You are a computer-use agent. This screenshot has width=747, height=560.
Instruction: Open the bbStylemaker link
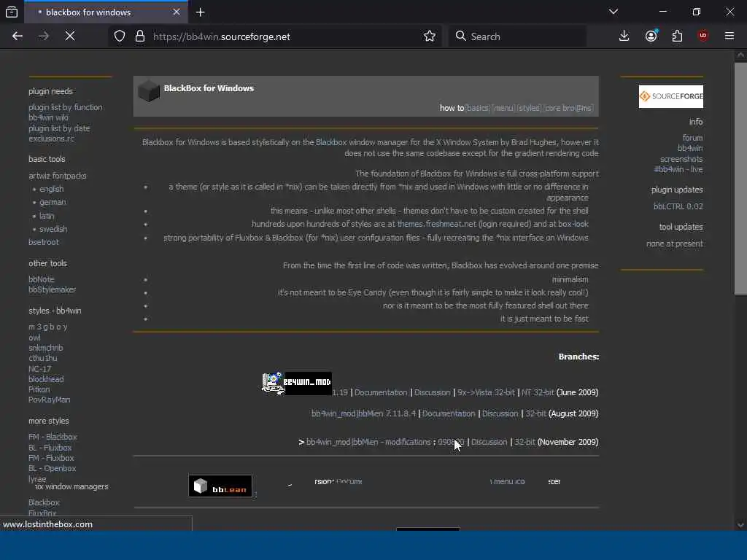[52, 289]
